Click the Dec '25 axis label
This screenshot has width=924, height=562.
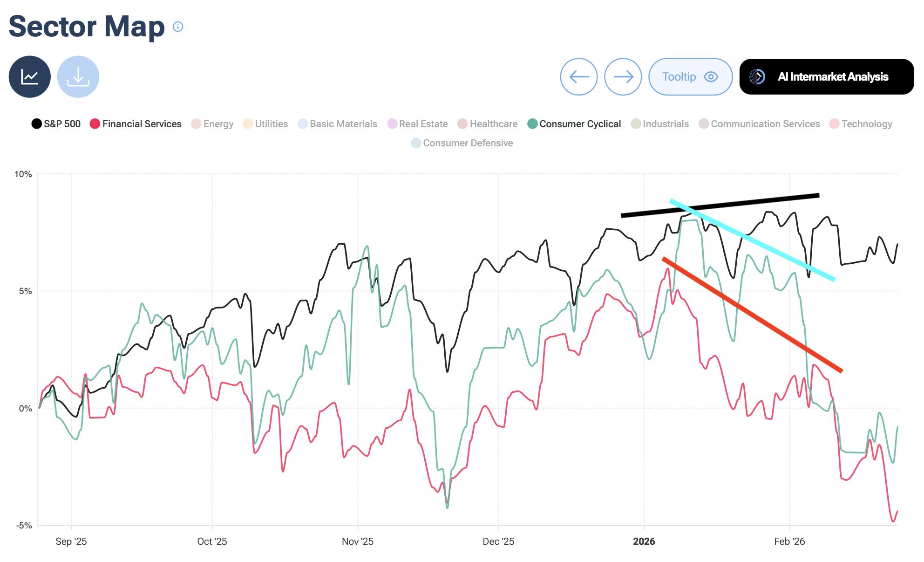point(498,541)
